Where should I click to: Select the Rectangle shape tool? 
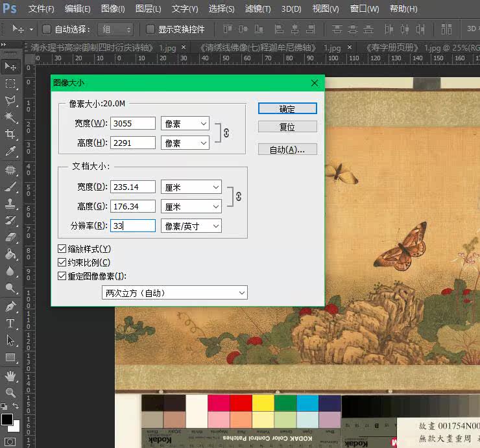[10, 357]
